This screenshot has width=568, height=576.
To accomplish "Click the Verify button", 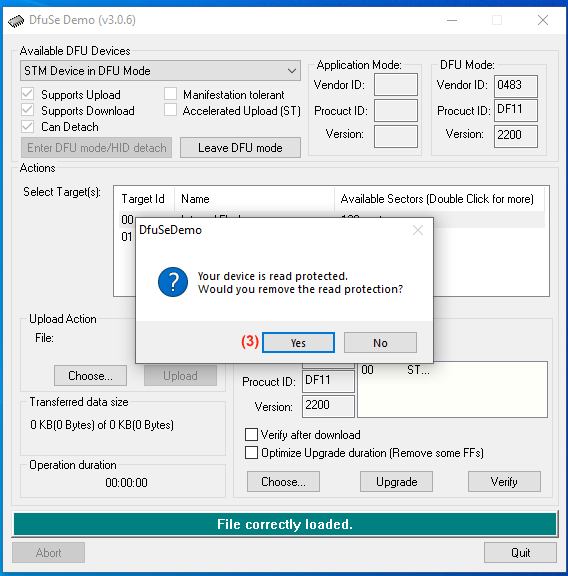I will 504,482.
